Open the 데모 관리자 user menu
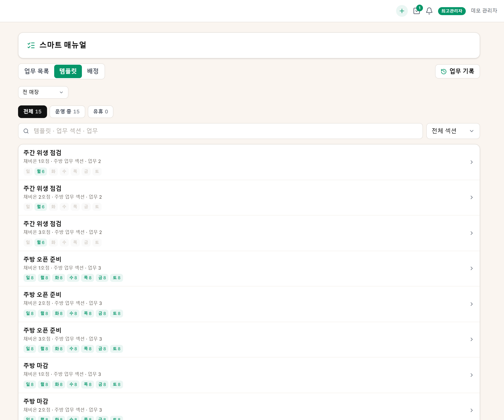This screenshot has width=504, height=420. 484,10
